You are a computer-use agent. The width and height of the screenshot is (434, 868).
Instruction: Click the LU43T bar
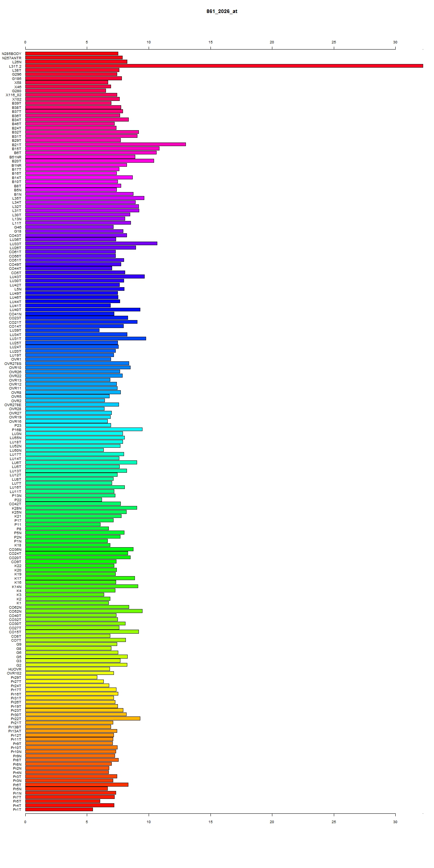[x=85, y=276]
